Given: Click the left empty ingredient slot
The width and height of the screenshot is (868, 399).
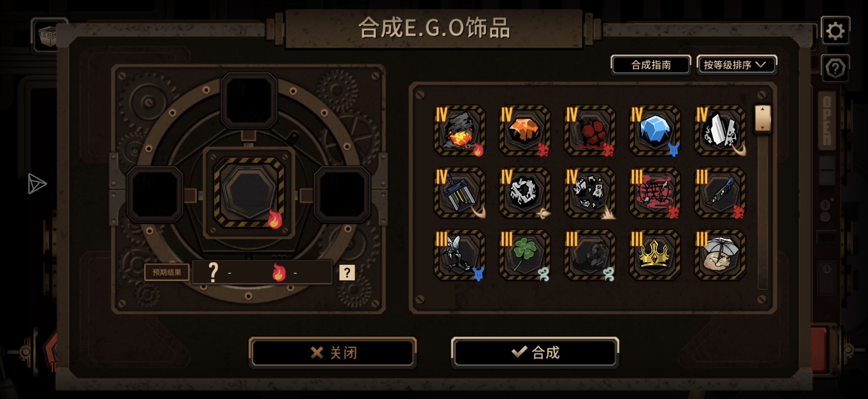Looking at the screenshot, I should [155, 195].
